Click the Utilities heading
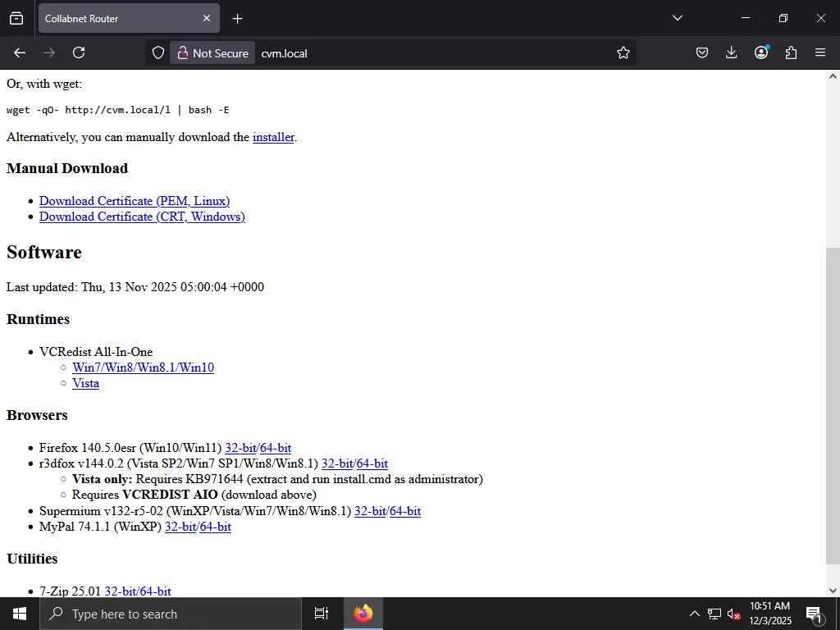Screen dimensions: 840x630 (x=32, y=559)
